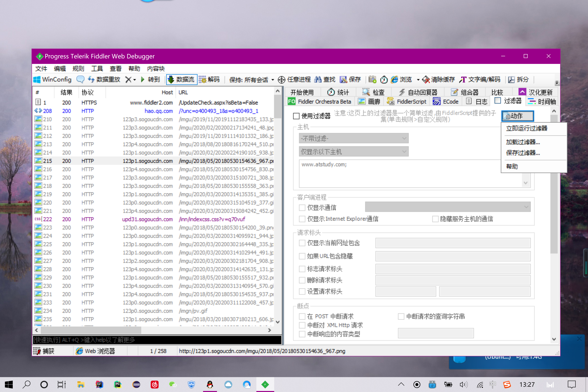The height and width of the screenshot is (392, 588).
Task: Click the 查找 binoculars icon
Action: pyautogui.click(x=318, y=80)
